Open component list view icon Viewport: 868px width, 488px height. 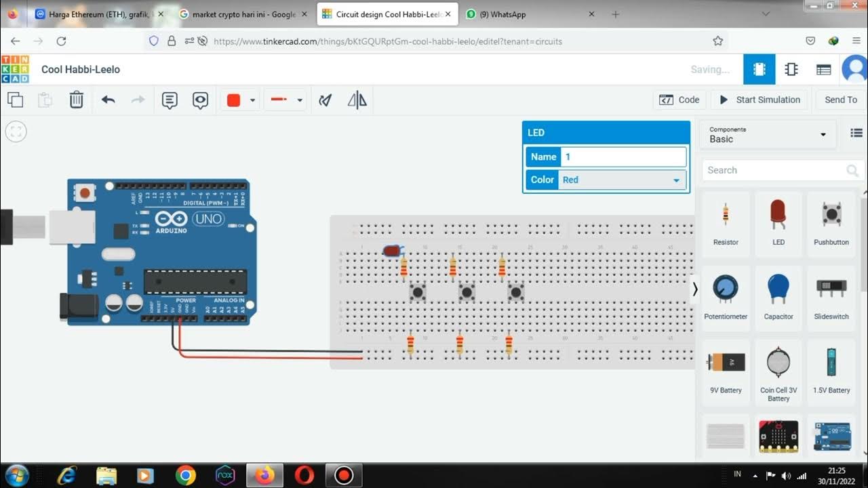click(x=824, y=69)
